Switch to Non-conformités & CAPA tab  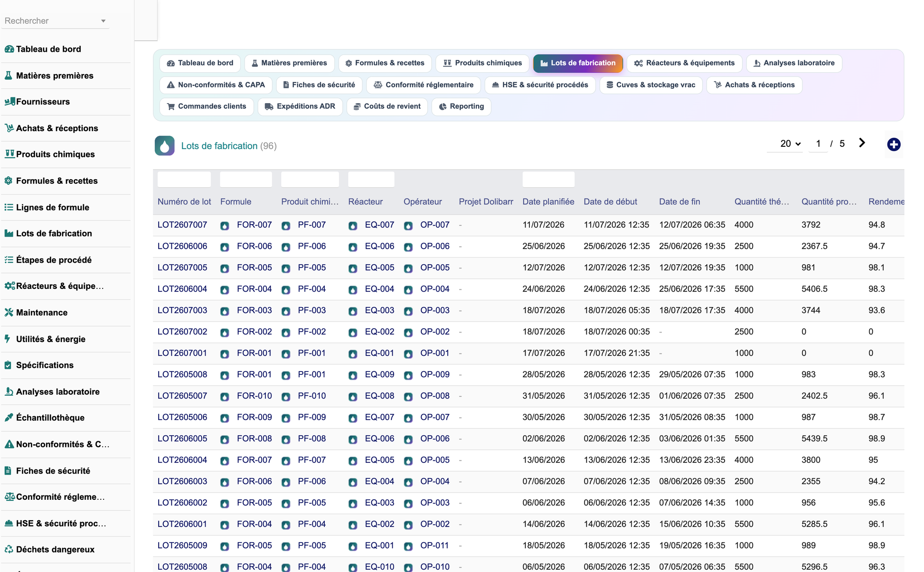(x=216, y=85)
